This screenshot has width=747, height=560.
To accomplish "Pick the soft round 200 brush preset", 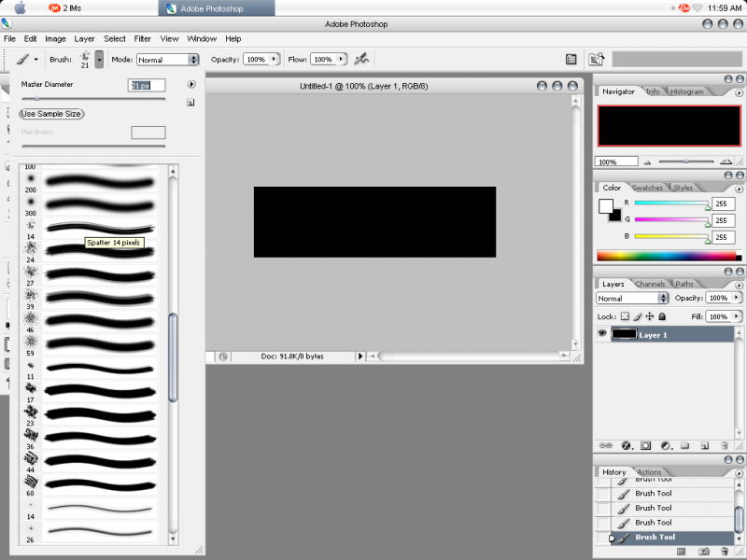I will click(89, 181).
